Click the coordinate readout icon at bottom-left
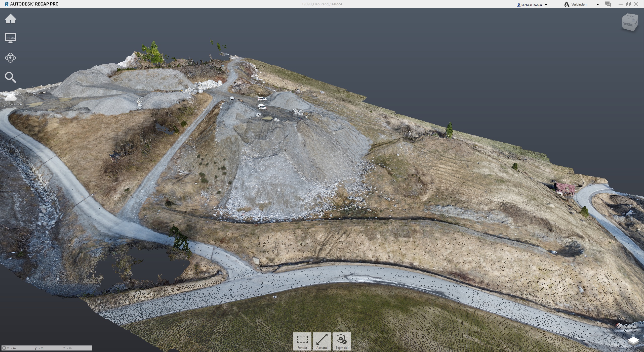Viewport: 644px width, 352px height. point(4,348)
